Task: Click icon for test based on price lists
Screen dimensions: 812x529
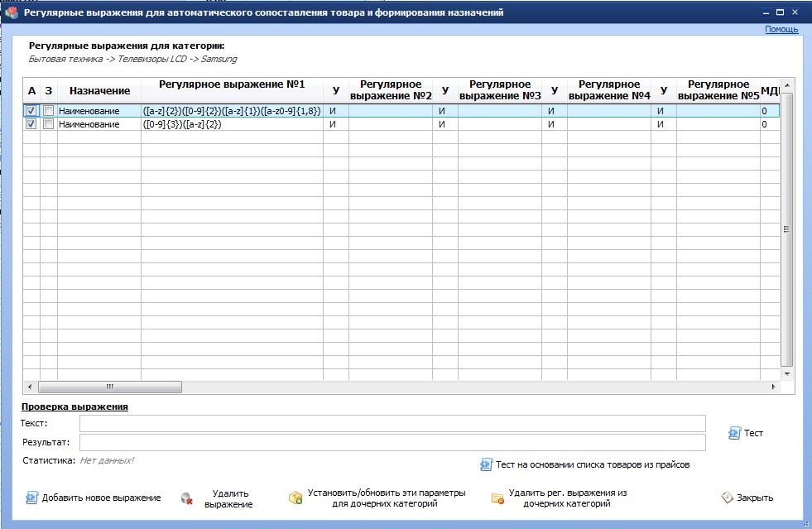Action: pos(486,464)
